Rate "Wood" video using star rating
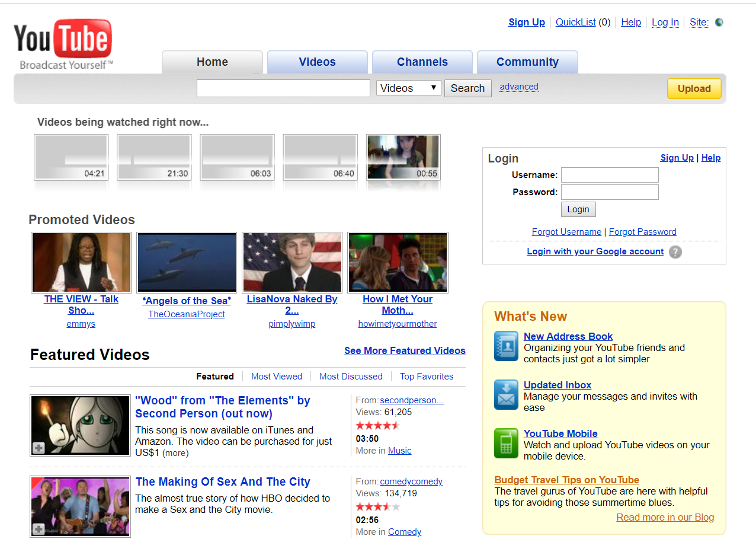 click(378, 425)
